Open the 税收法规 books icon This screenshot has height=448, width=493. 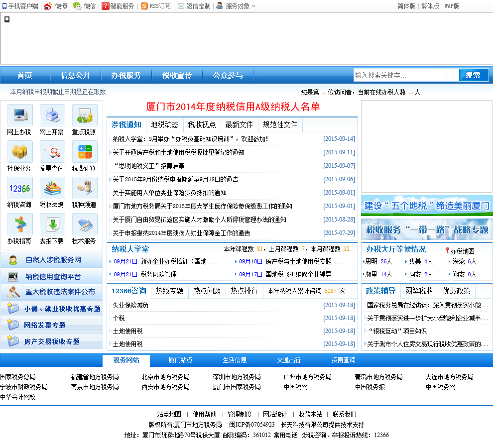tap(52, 188)
